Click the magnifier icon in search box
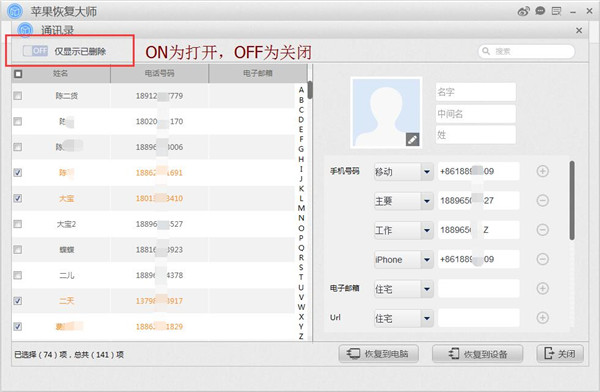This screenshot has height=392, width=600. pyautogui.click(x=486, y=51)
